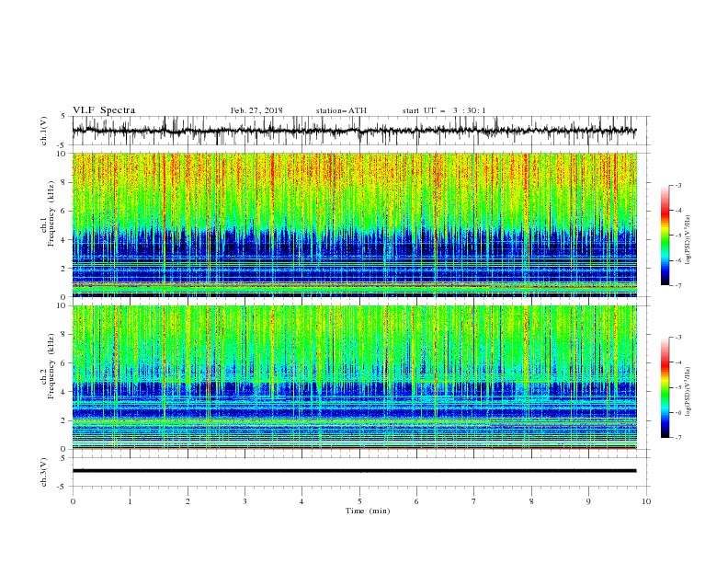Click the "station=ATH" header label
This screenshot has height=563, width=728.
[x=341, y=110]
